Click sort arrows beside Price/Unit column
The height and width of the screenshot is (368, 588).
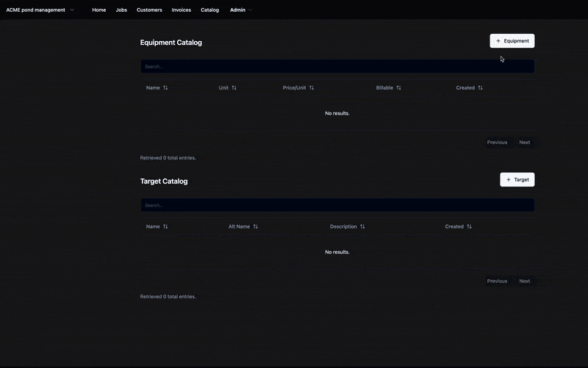[312, 87]
